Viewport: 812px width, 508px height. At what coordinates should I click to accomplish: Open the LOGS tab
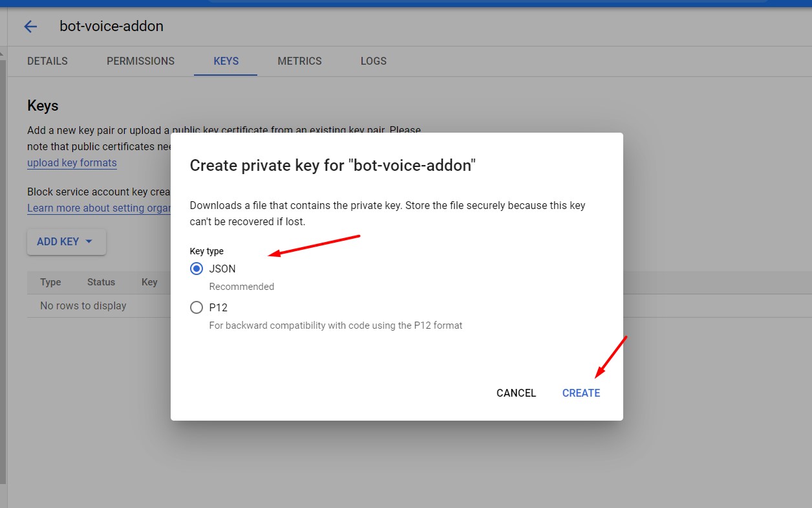coord(373,61)
